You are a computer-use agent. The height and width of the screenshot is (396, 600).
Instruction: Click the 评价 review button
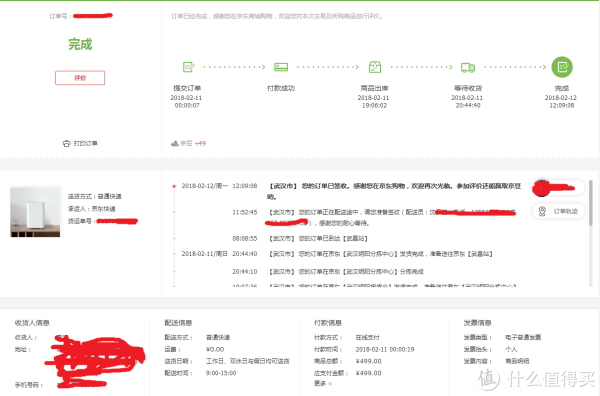(80, 78)
